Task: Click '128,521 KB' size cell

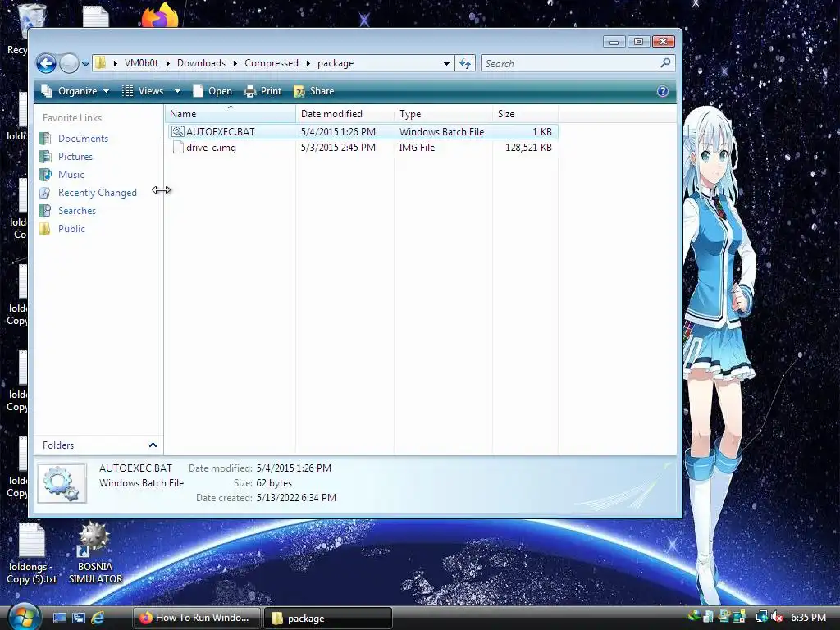Action: (528, 148)
